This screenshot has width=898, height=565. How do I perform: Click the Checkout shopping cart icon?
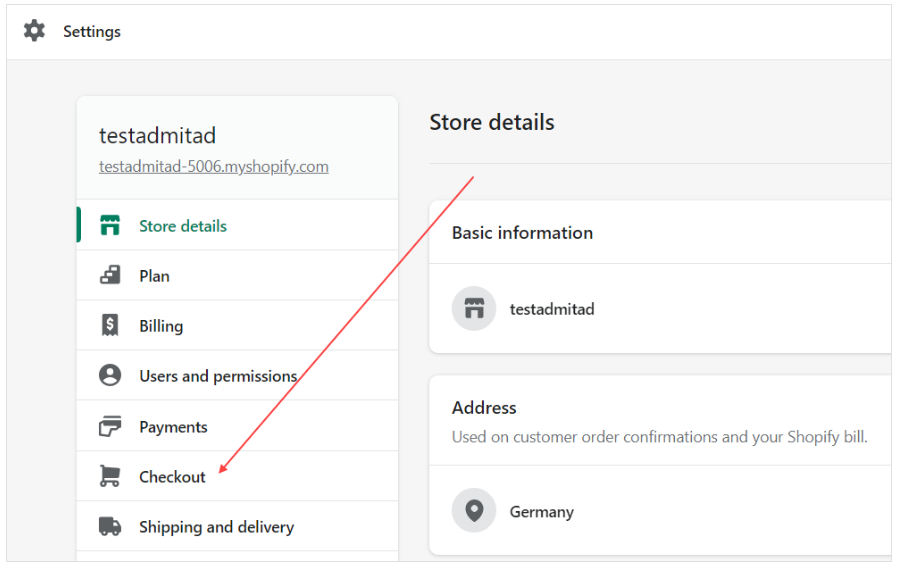coord(110,477)
